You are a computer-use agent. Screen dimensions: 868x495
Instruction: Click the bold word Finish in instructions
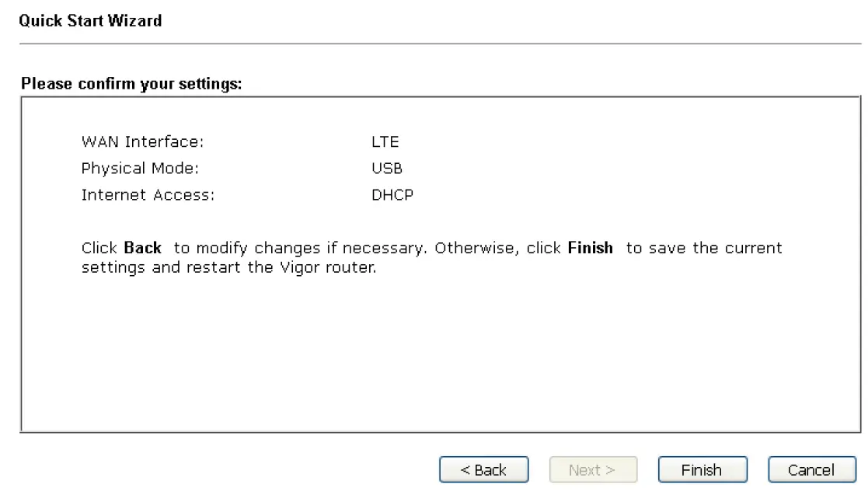[590, 249]
